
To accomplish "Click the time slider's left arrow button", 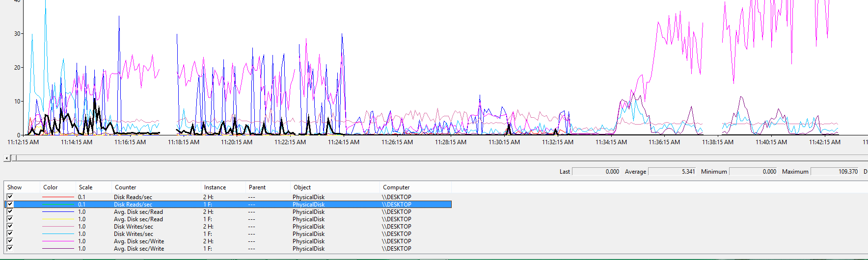I will click(6, 158).
